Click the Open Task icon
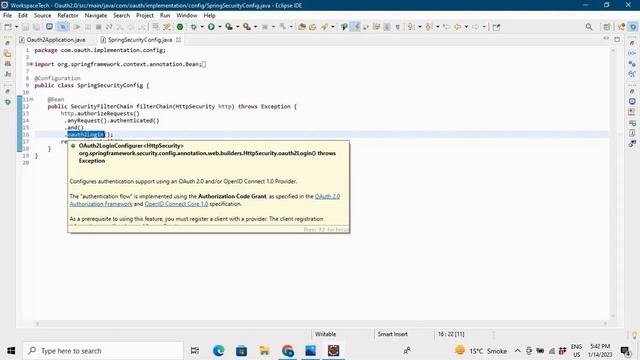Screen dimensions: 640x360 click(313, 27)
